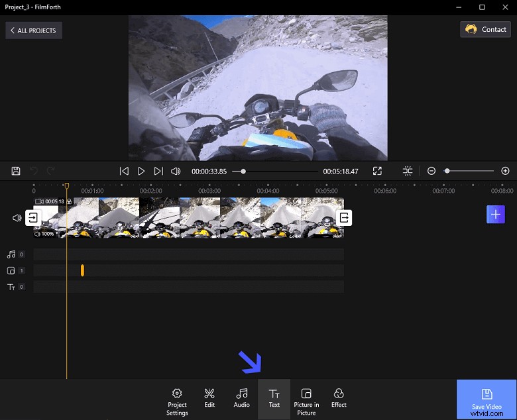Open the Effect tool

click(339, 398)
